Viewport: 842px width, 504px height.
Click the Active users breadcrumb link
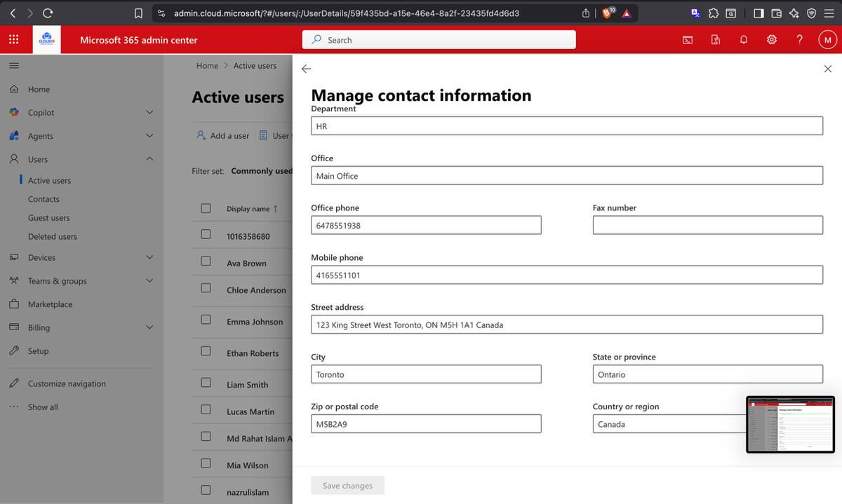[x=255, y=66]
